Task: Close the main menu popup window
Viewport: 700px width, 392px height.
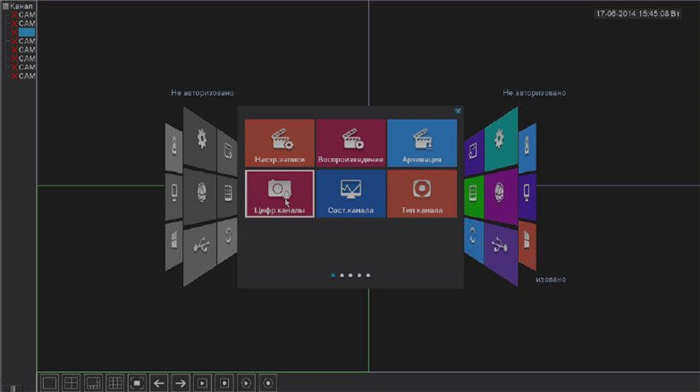Action: [x=458, y=110]
